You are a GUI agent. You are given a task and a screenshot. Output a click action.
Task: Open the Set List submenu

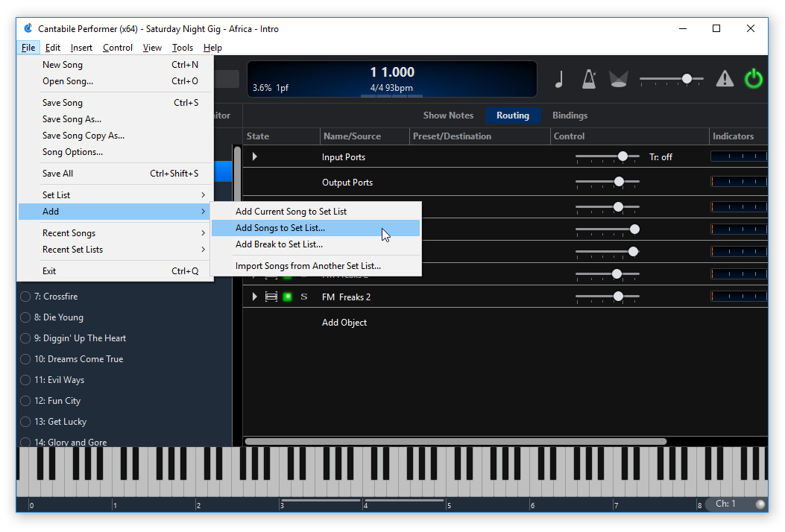pyautogui.click(x=116, y=194)
